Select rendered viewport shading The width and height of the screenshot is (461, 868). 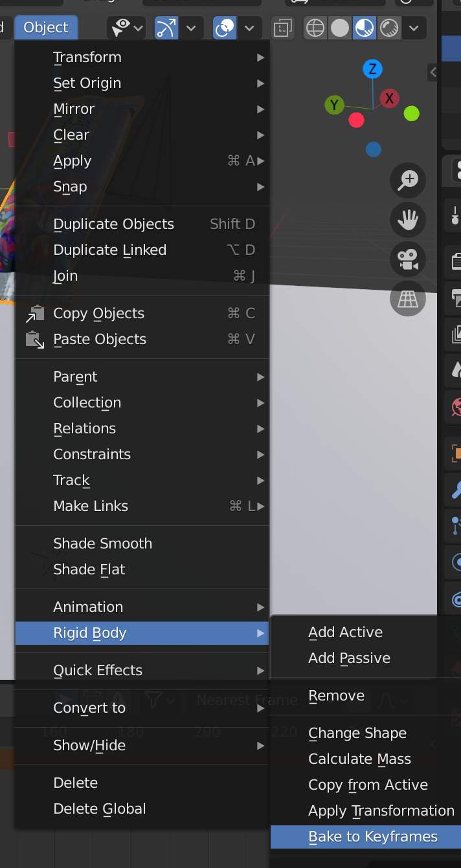point(389,28)
